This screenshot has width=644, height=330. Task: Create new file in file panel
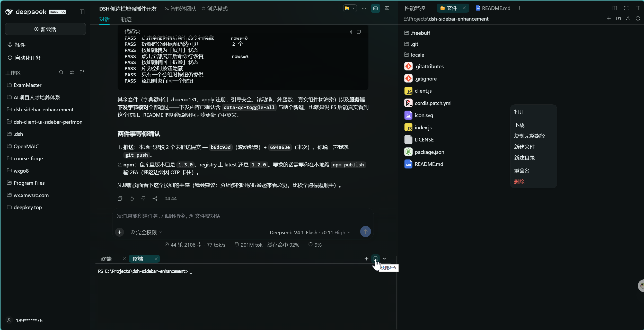click(609, 19)
